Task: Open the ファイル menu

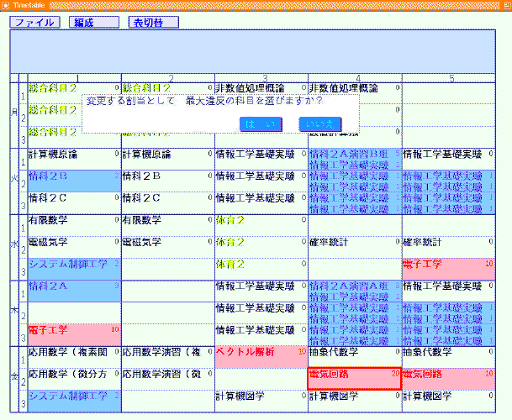Action: 34,23
